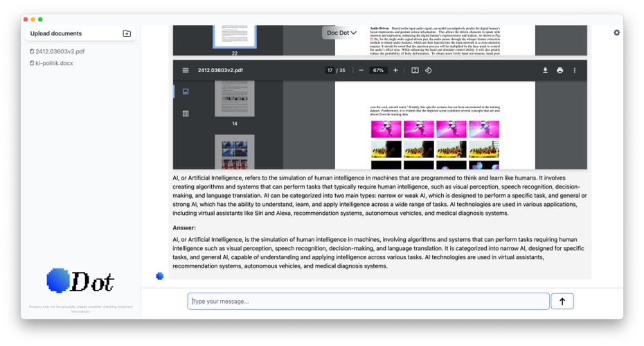Rotate the PDF page counterclockwise
Viewport: 644px width, 346px height.
tap(429, 70)
